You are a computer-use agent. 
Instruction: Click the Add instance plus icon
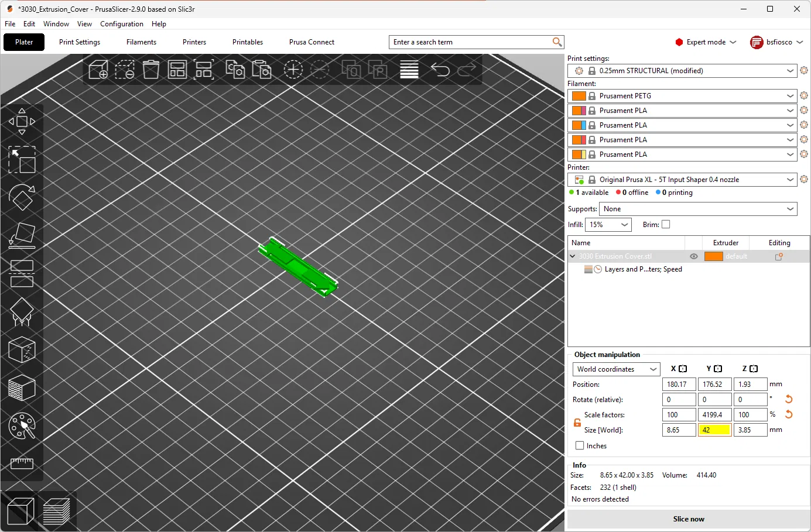tap(293, 70)
